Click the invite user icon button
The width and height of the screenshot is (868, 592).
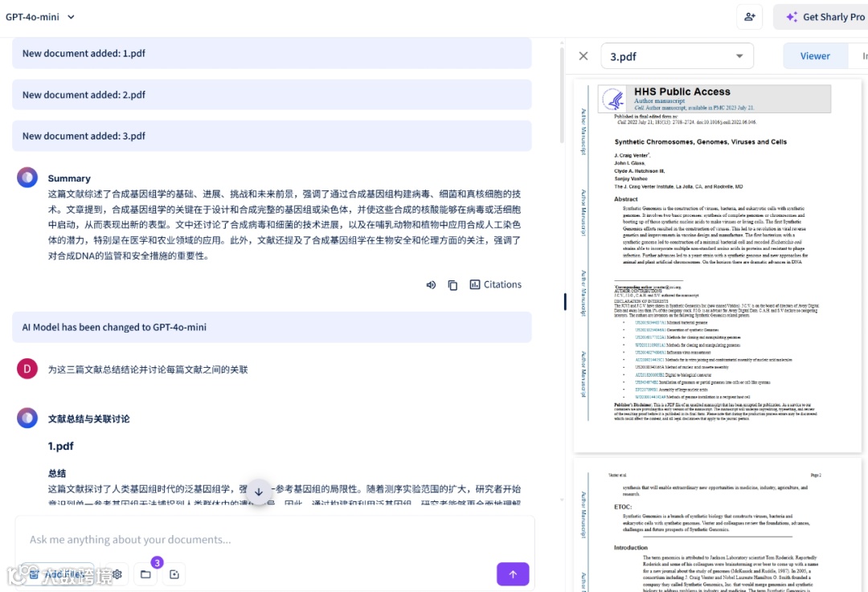(x=750, y=17)
